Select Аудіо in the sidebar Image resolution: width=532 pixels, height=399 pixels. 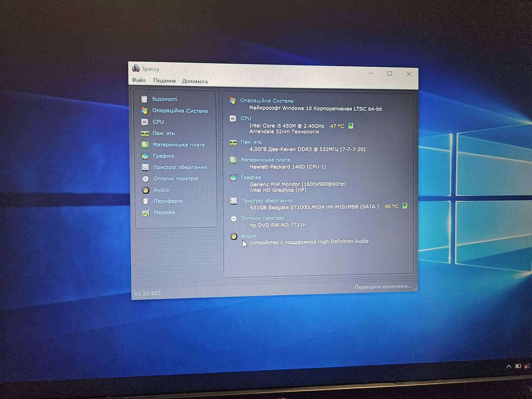(161, 190)
